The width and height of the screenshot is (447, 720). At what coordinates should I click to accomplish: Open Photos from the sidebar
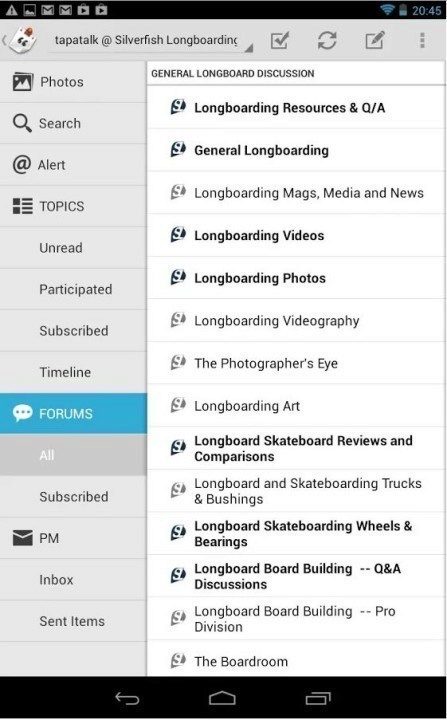(74, 82)
